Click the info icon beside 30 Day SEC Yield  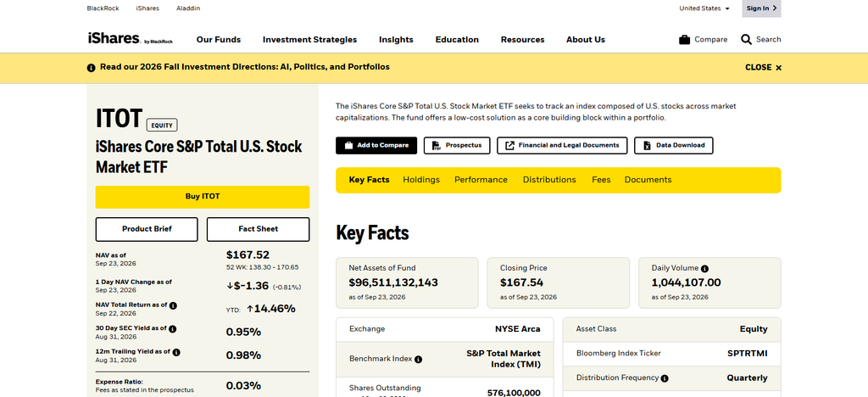pos(173,328)
